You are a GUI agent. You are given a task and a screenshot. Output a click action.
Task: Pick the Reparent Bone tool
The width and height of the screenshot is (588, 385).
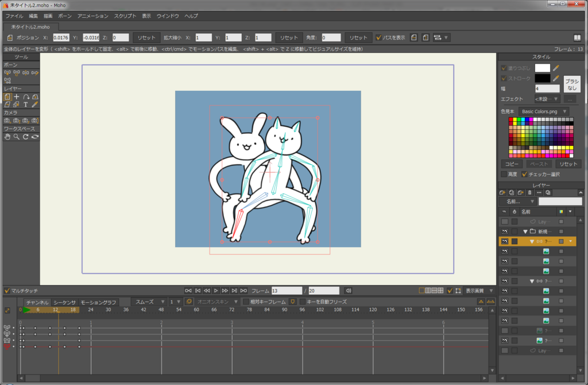[35, 73]
